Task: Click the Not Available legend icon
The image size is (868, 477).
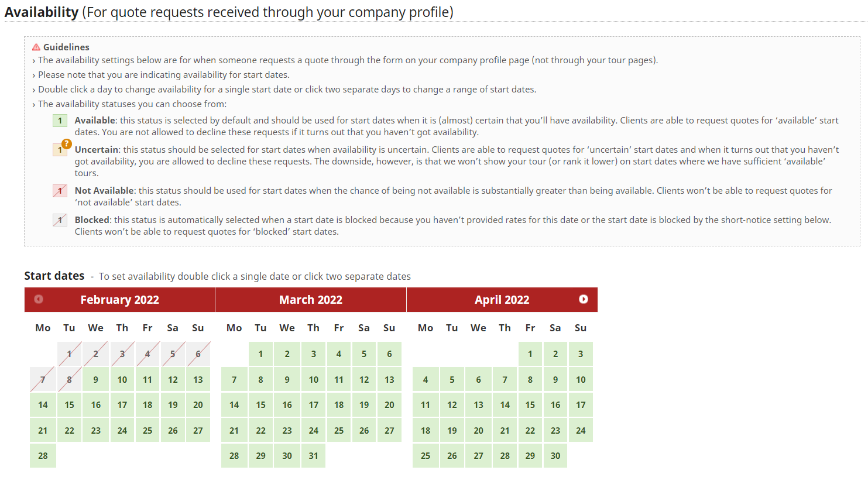Action: 60,191
